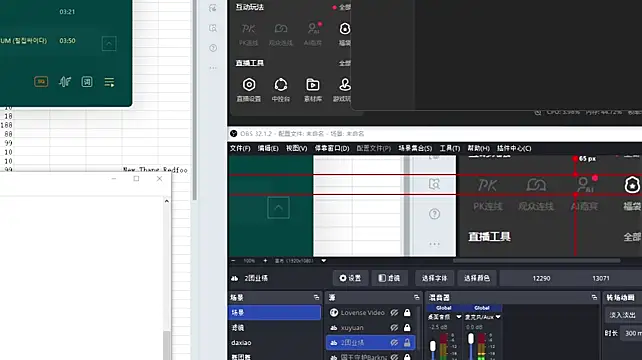Toggle visibility of the 2团业绩 source
Image resolution: width=642 pixels, height=360 pixels.
(x=394, y=342)
